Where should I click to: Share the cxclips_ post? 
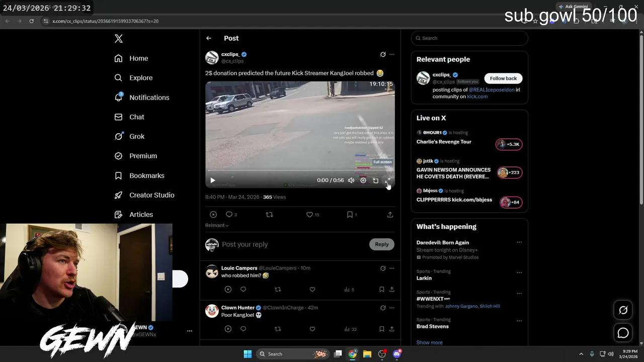[390, 215]
